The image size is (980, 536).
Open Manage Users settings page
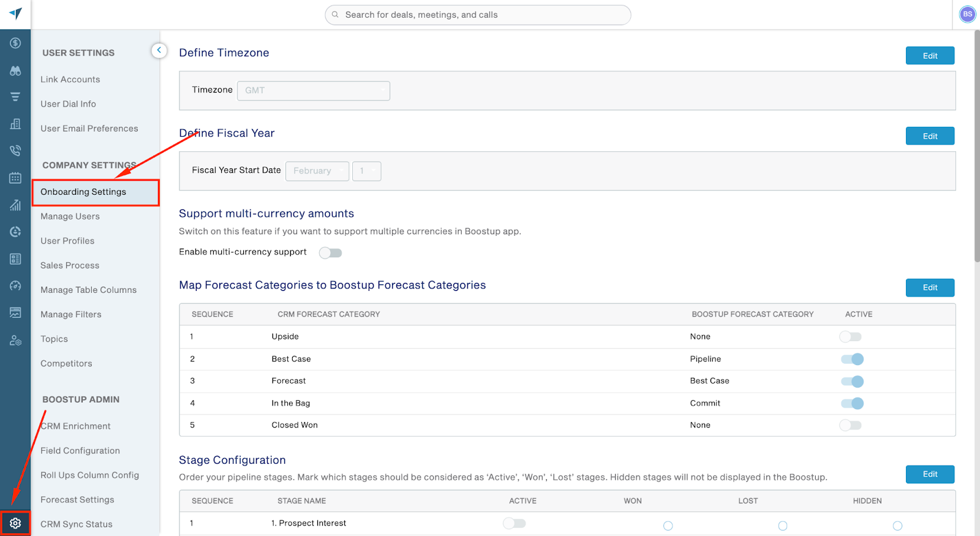[x=70, y=216]
